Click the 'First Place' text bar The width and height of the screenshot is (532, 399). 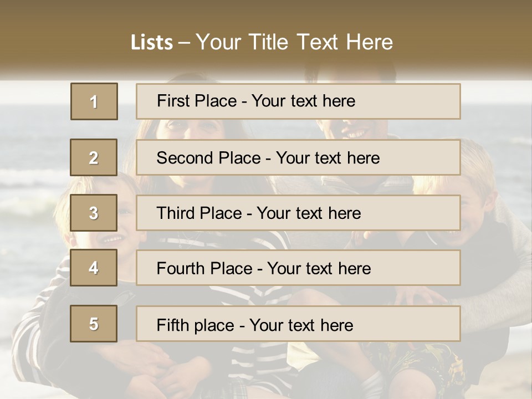298,101
